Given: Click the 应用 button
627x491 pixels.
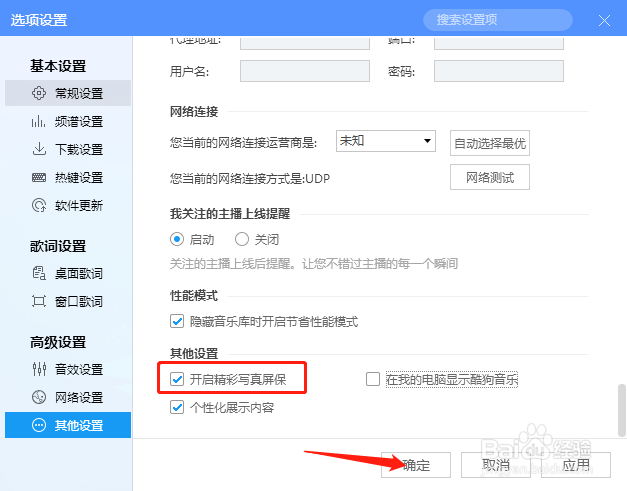Looking at the screenshot, I should (x=576, y=465).
